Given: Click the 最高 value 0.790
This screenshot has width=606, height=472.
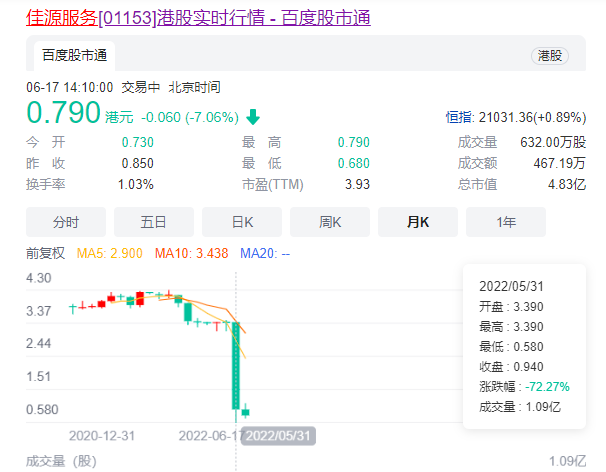Looking at the screenshot, I should click(354, 142).
